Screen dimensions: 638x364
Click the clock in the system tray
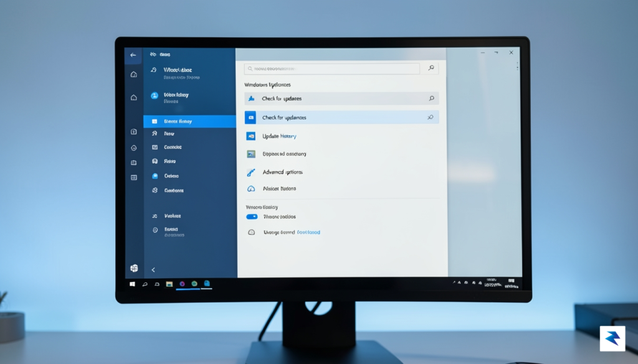tap(493, 282)
